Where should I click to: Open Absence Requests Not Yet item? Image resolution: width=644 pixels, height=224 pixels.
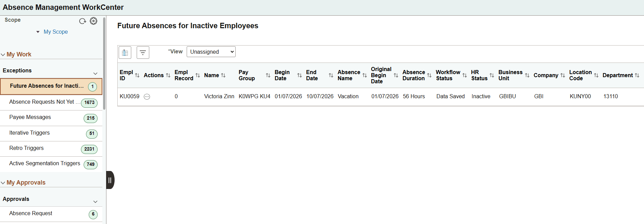click(x=51, y=102)
